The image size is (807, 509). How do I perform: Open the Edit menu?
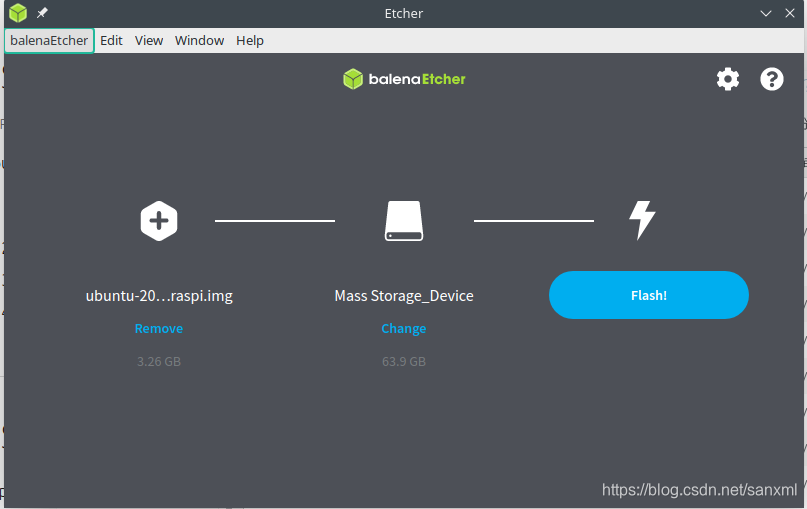pyautogui.click(x=111, y=41)
